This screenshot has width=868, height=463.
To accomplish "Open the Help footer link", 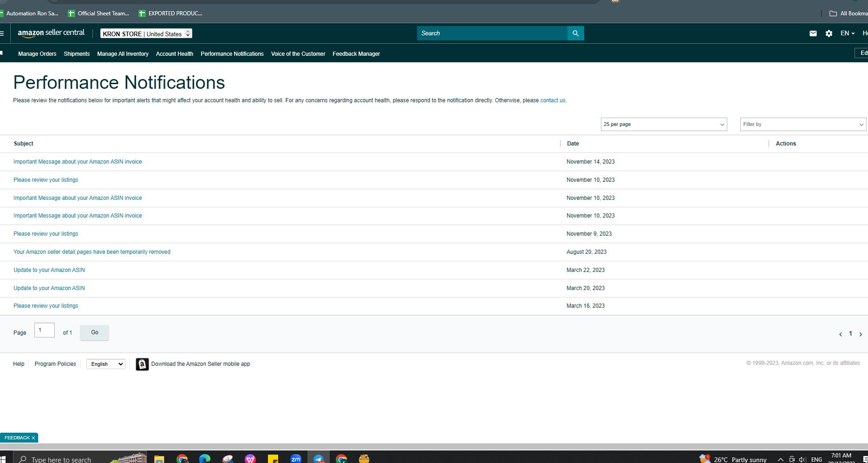I will point(19,364).
